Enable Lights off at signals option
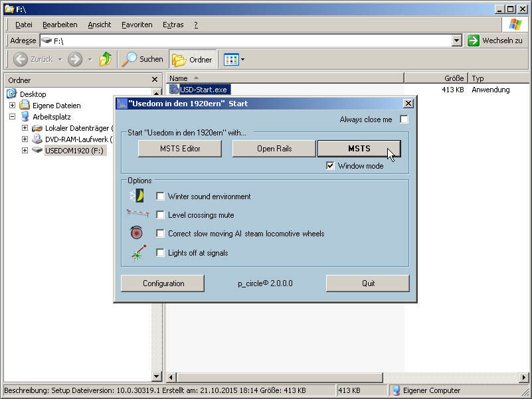 coord(160,252)
